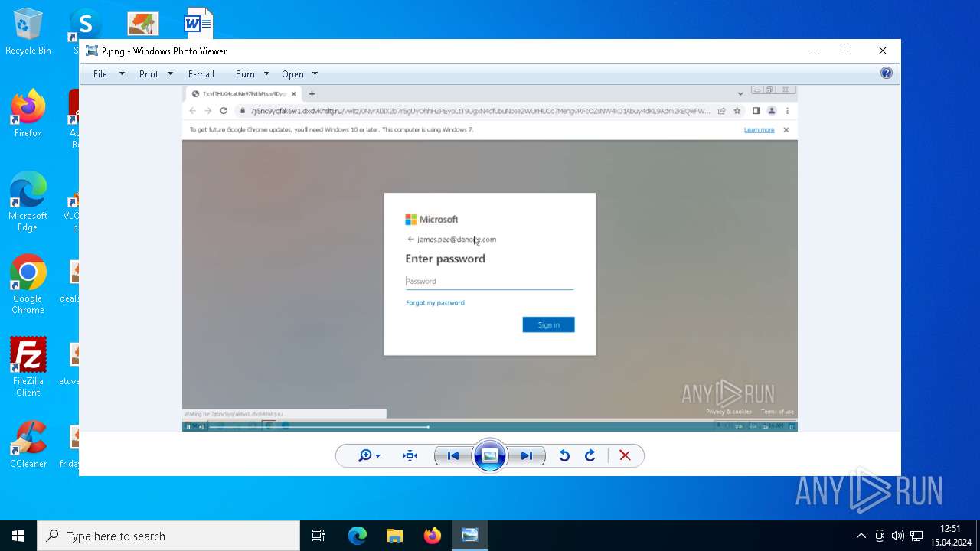Maximize the Photo Viewer window
The width and height of the screenshot is (980, 551).
point(848,51)
